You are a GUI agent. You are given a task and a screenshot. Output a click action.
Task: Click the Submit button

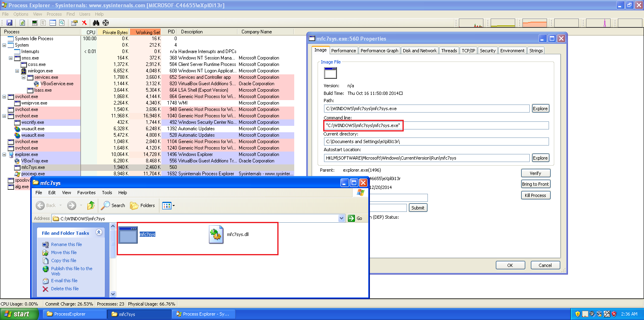tap(418, 208)
